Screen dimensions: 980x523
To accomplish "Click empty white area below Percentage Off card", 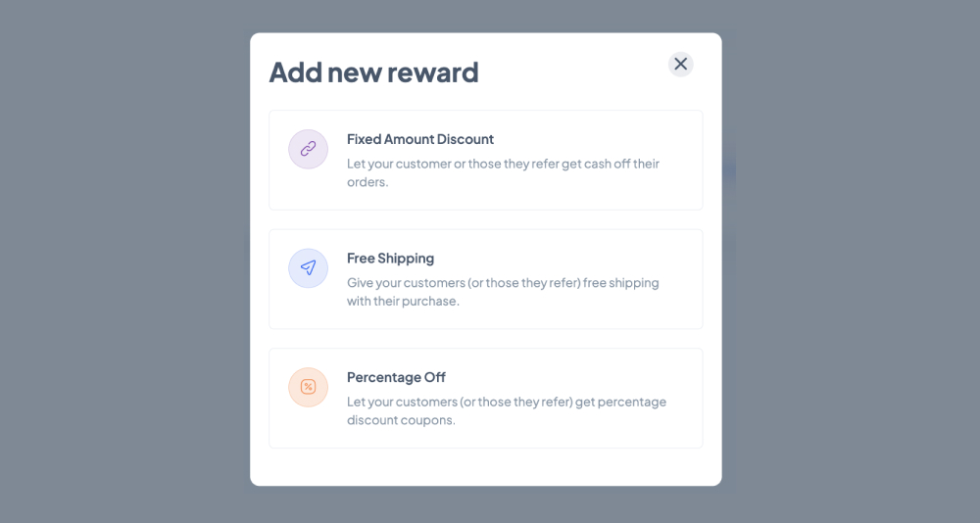I will 486,467.
